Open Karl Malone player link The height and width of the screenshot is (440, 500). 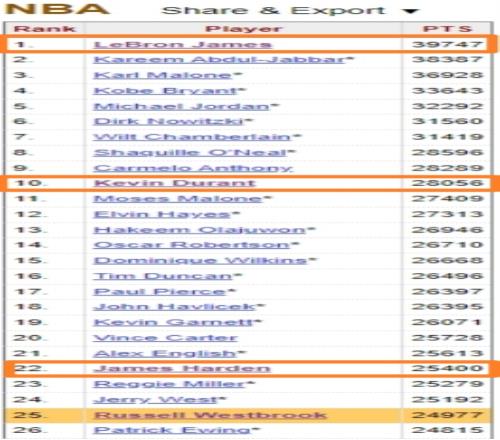(x=163, y=75)
